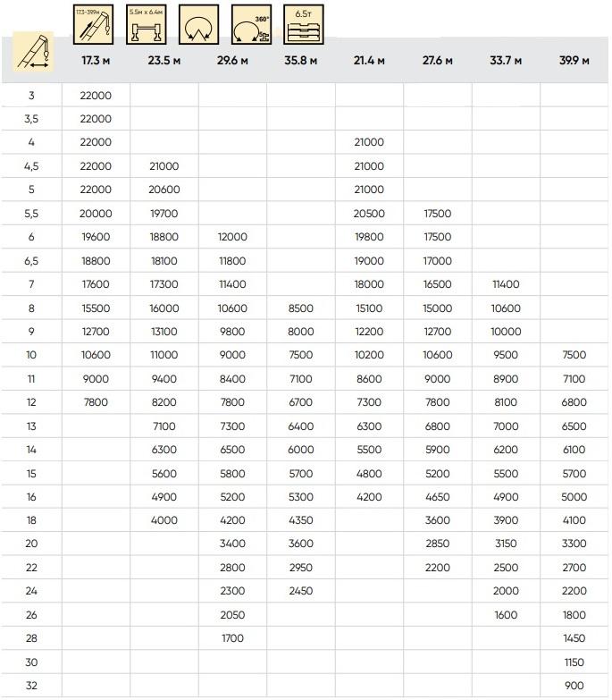Click radius row label 28
Image resolution: width=612 pixels, height=700 pixels.
[x=31, y=638]
